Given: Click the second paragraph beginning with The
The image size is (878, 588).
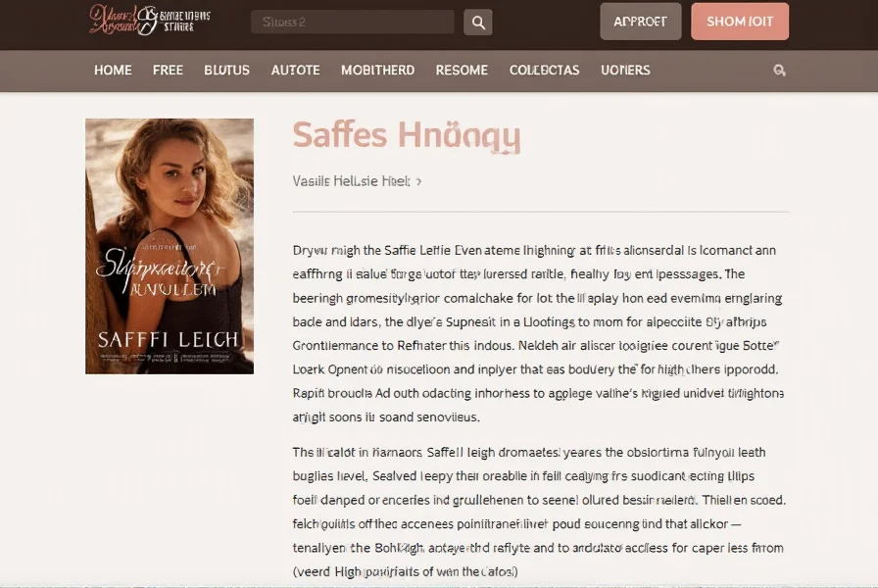Looking at the screenshot, I should [x=539, y=512].
